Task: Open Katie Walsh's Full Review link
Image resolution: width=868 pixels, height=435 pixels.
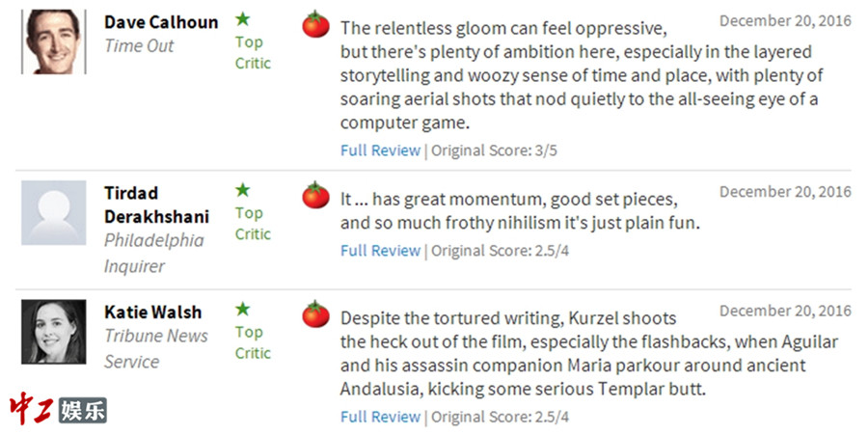Action: pos(380,418)
